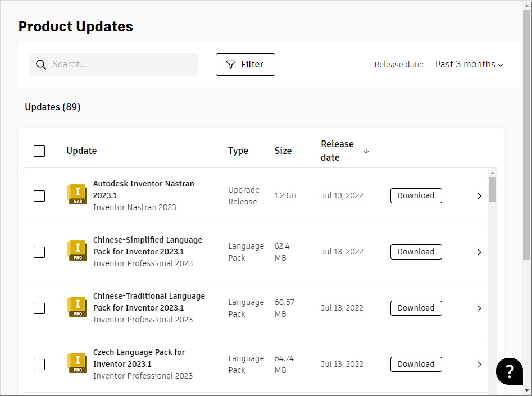Image resolution: width=532 pixels, height=396 pixels.
Task: Click the Release date: label
Action: 399,65
